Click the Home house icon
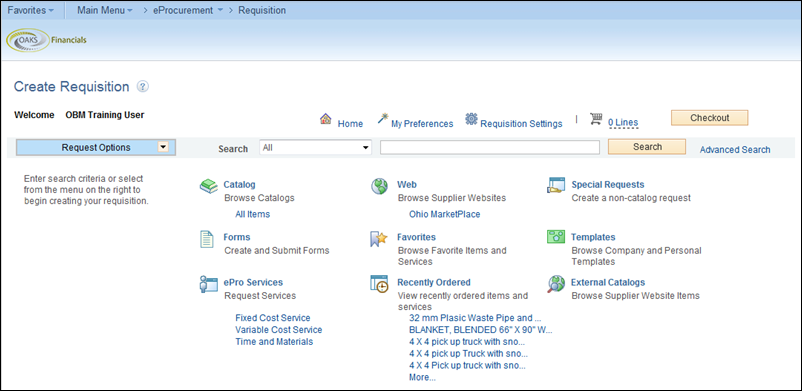Image resolution: width=802 pixels, height=391 pixels. pyautogui.click(x=325, y=119)
